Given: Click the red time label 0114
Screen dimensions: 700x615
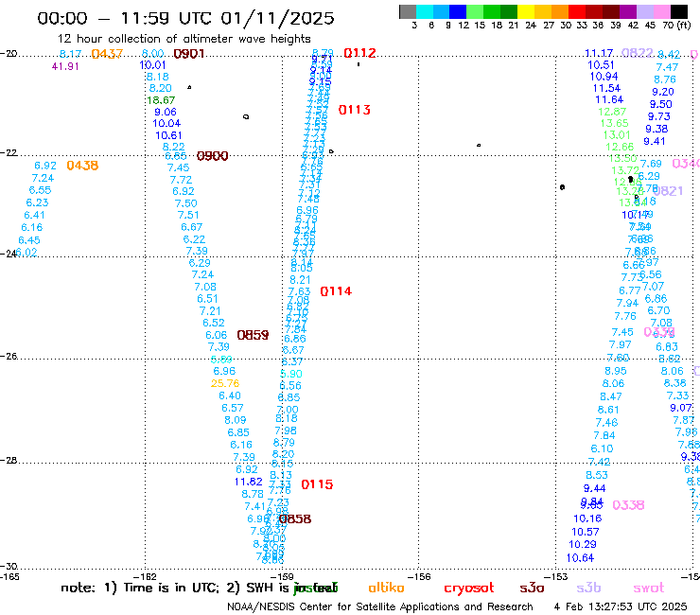Looking at the screenshot, I should pyautogui.click(x=336, y=291).
